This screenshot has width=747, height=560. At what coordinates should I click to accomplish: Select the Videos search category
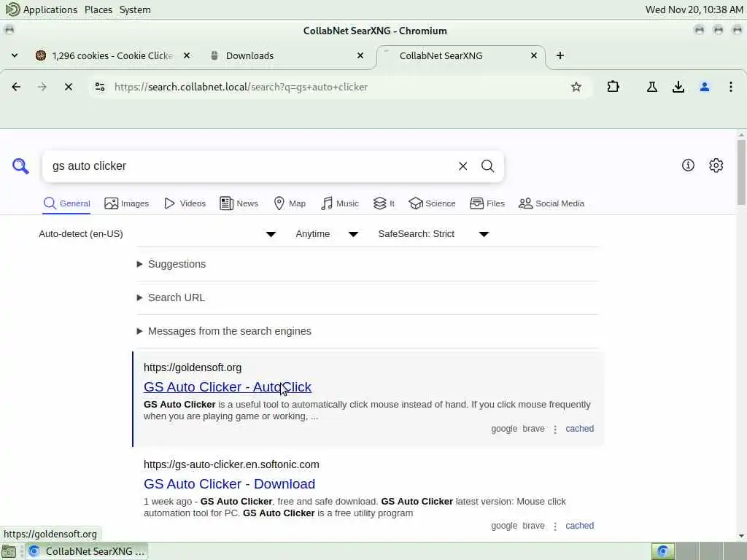pos(185,203)
